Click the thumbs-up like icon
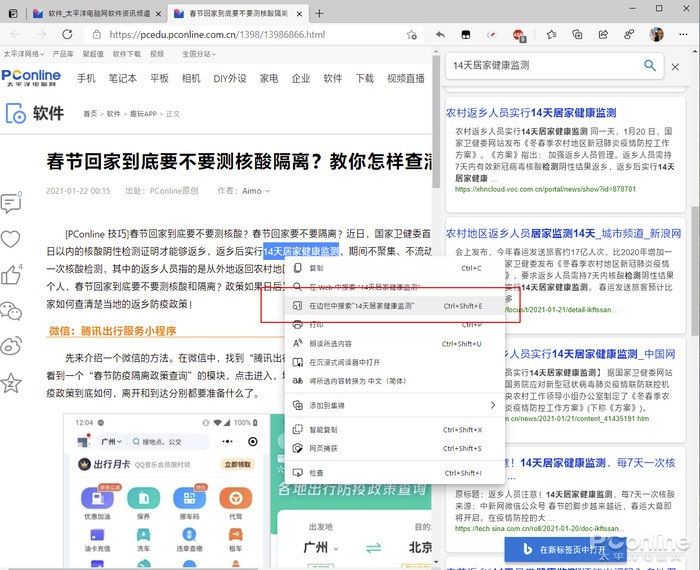Screen dimensions: 700x570 tap(11, 274)
